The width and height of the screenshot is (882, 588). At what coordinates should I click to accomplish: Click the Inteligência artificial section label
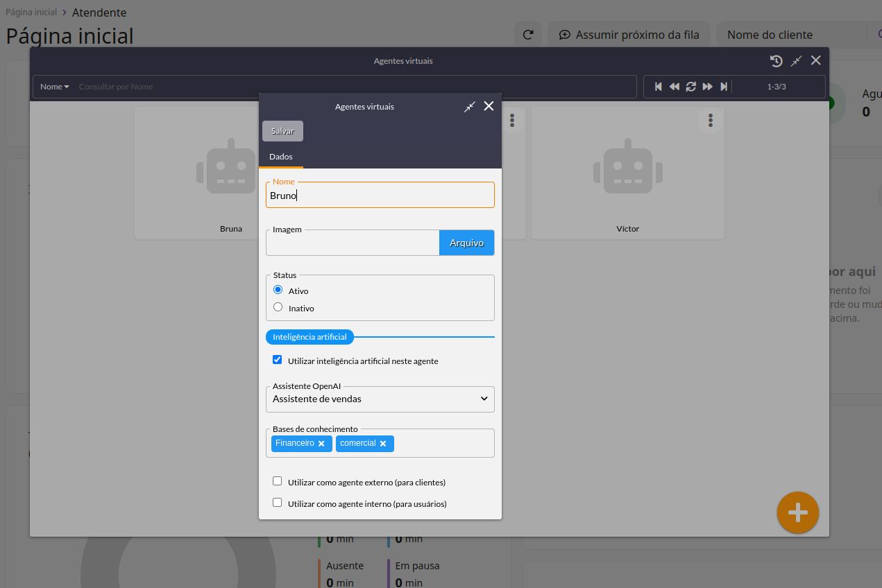tap(309, 337)
